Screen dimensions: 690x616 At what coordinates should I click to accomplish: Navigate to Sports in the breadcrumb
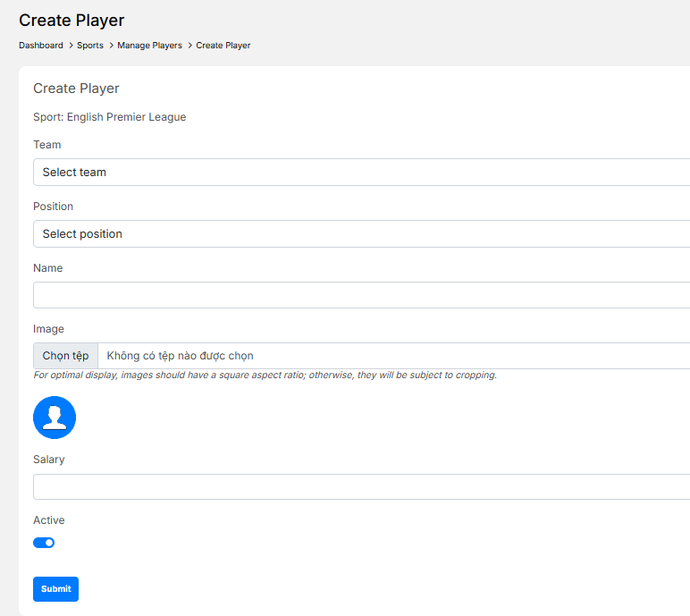[x=90, y=46]
